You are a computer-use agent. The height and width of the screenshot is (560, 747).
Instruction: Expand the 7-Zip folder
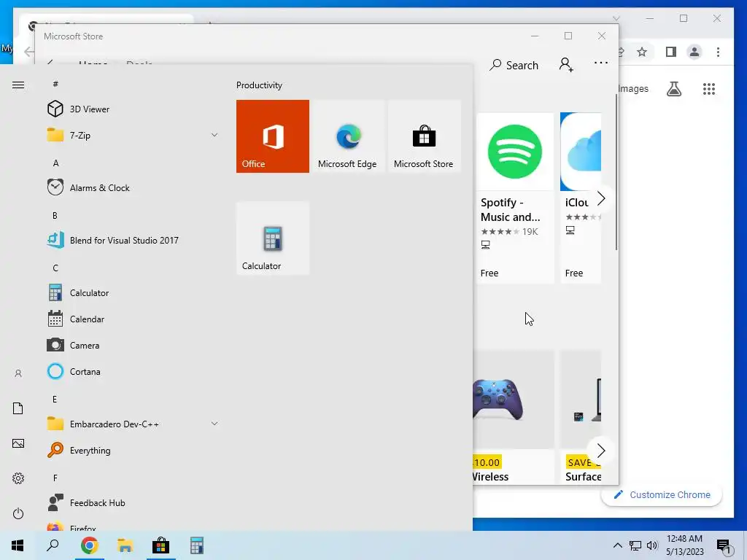(x=133, y=135)
